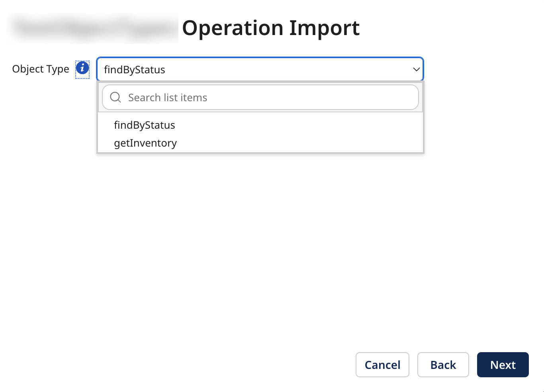Click the Next button
This screenshot has height=392, width=544.
[x=503, y=365]
